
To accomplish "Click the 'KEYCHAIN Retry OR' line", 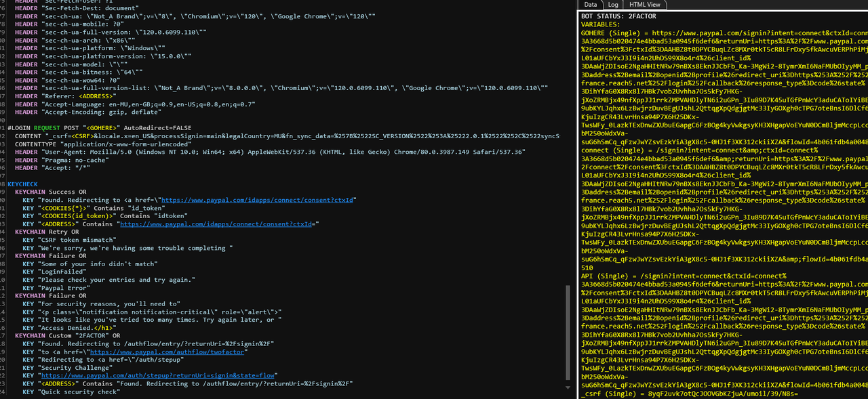I will (47, 232).
